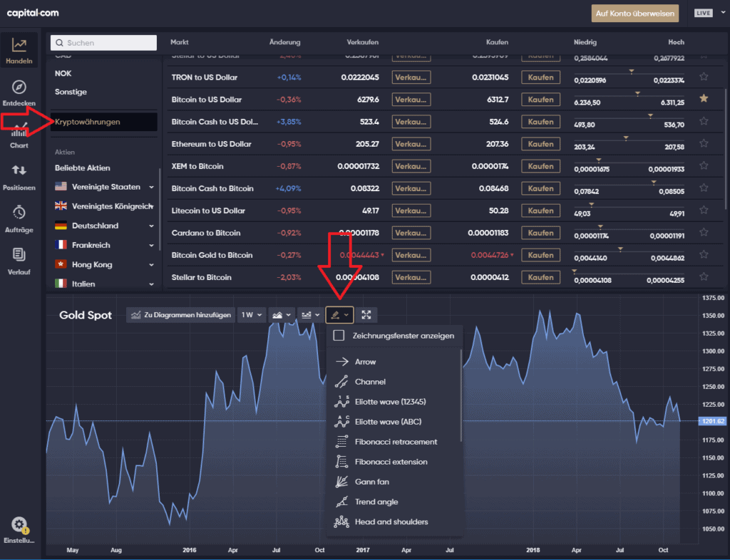
Task: Click Zu Diagrammen hinzufügen button
Action: (180, 315)
